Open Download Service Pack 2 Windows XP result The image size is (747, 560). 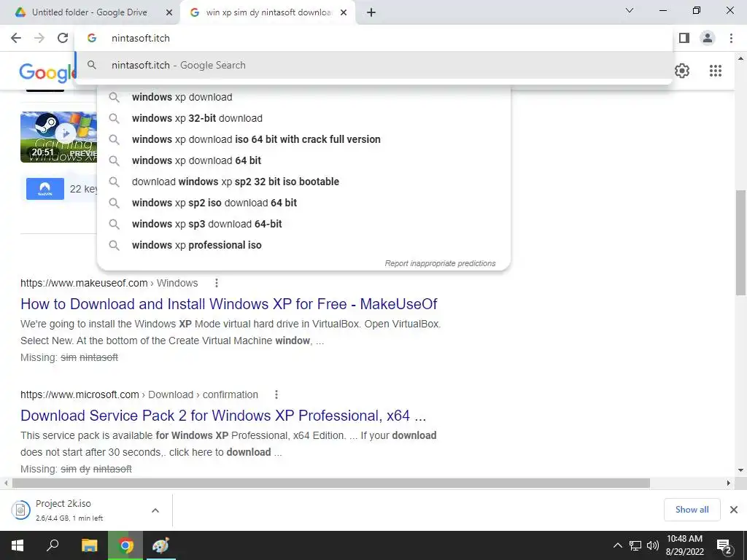click(223, 416)
